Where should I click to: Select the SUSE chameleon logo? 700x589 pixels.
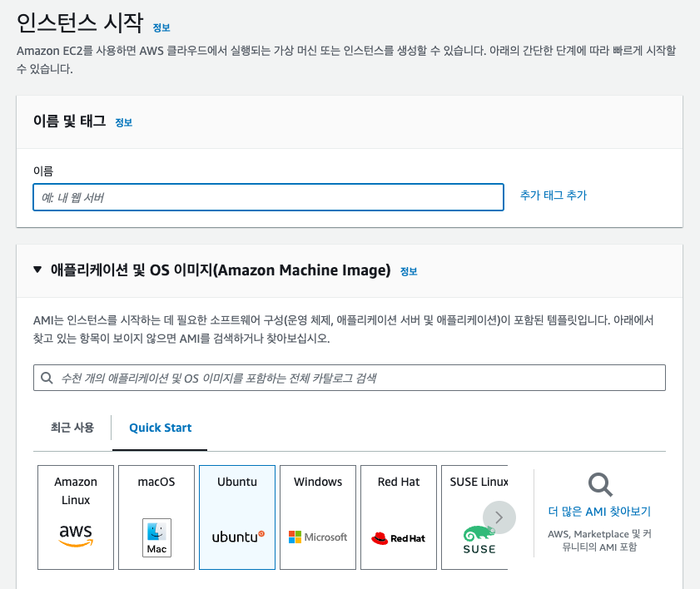coord(479,540)
